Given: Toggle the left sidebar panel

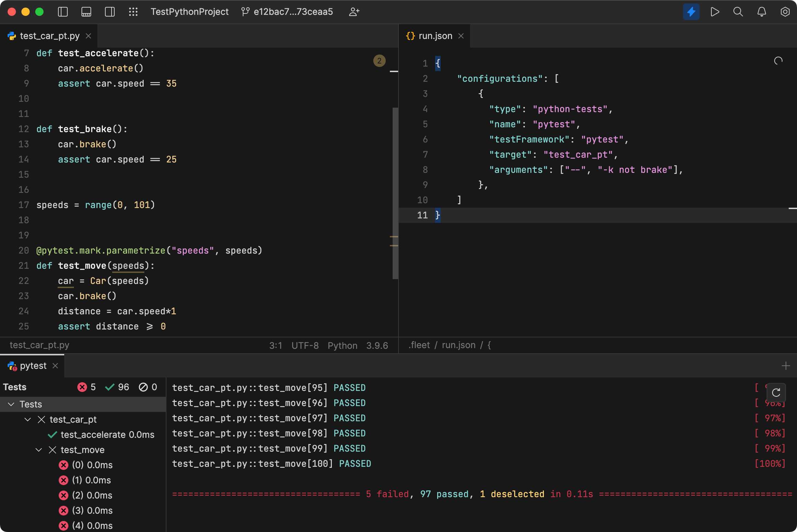Looking at the screenshot, I should coord(63,12).
